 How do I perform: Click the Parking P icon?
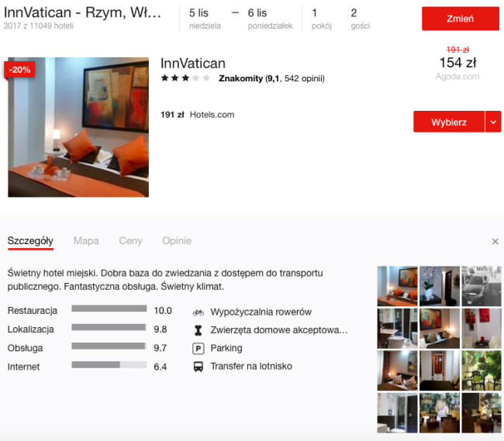click(x=198, y=349)
